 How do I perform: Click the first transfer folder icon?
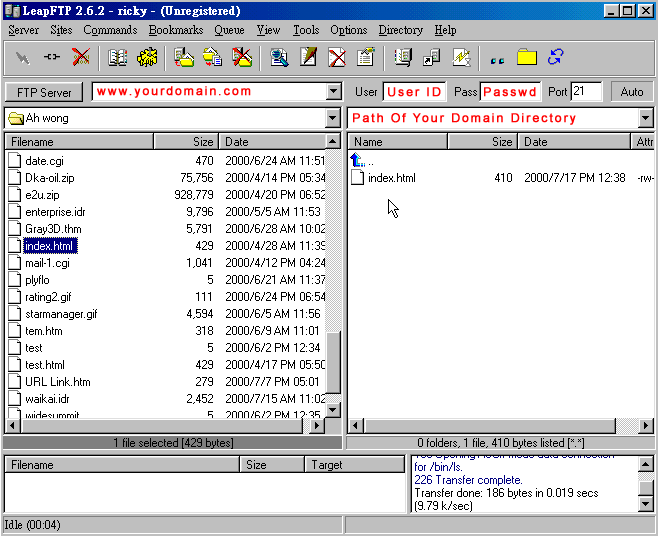tap(184, 58)
